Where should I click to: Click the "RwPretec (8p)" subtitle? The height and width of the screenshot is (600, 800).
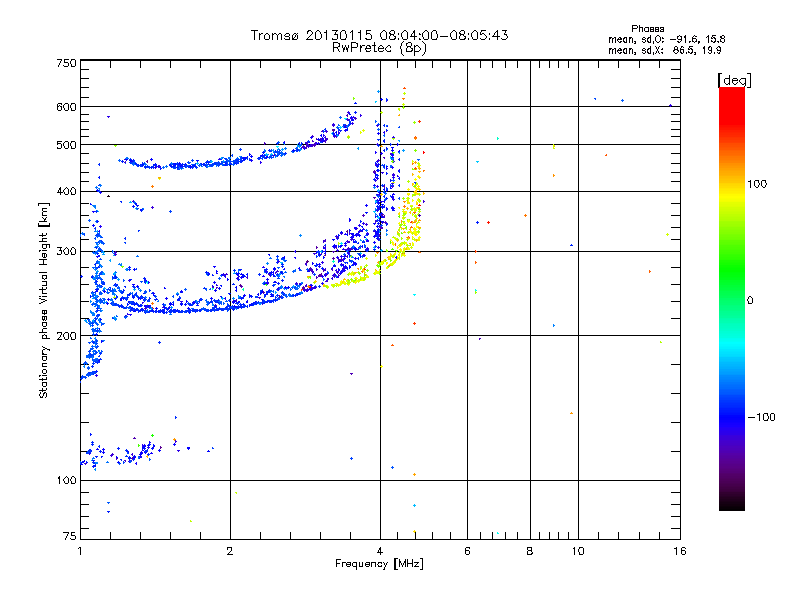[379, 48]
